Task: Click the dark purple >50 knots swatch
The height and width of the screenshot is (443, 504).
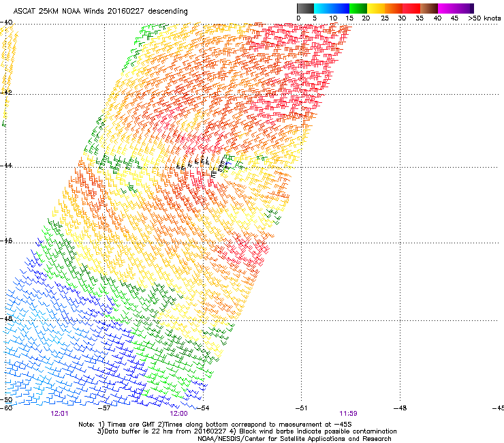Action: (472, 8)
